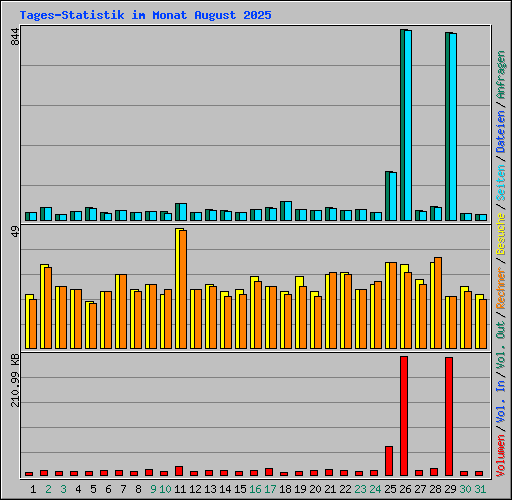
Task: Click the red volume bar for day 11
Action: tap(179, 471)
